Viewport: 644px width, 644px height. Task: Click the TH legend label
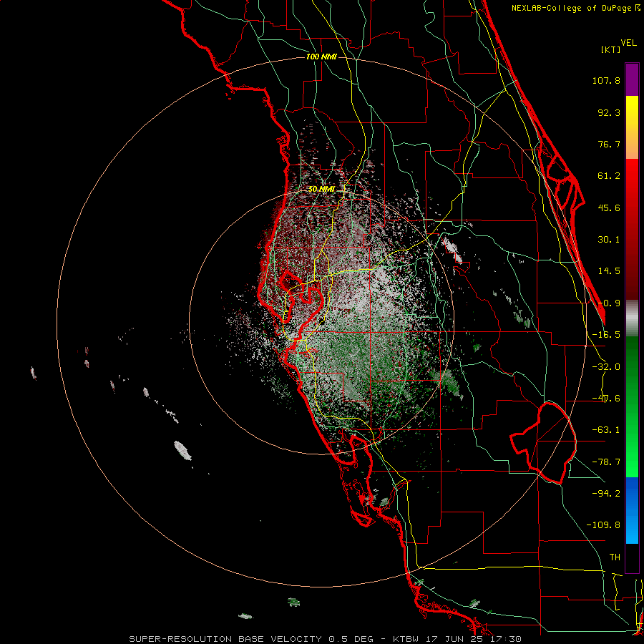point(615,557)
